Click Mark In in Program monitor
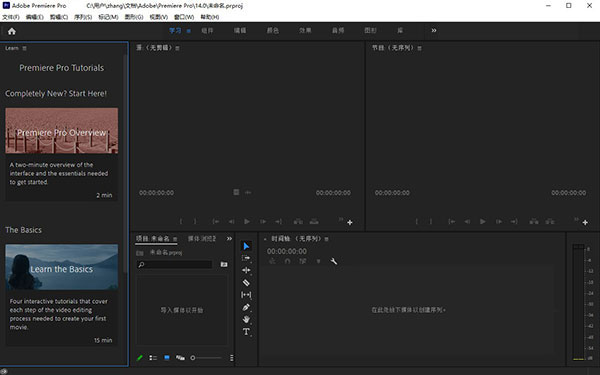This screenshot has width=600, height=375. [417, 221]
